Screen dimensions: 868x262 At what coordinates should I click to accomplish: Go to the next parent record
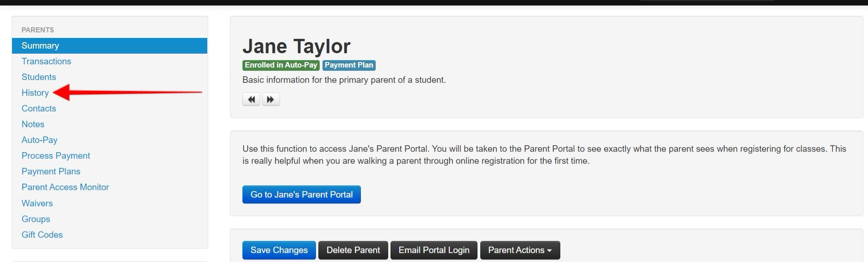pos(271,100)
